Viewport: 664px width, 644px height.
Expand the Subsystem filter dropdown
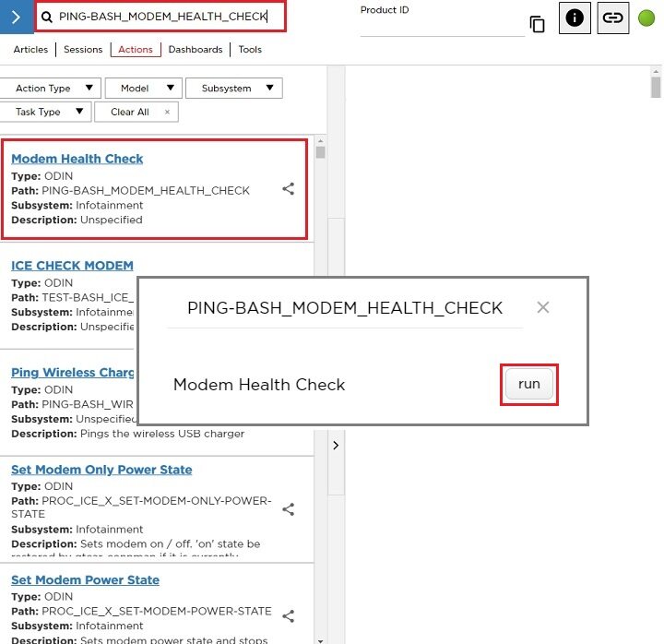(x=234, y=88)
